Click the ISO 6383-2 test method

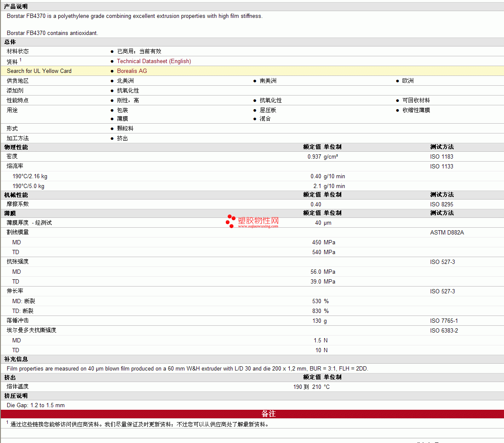[x=444, y=331]
